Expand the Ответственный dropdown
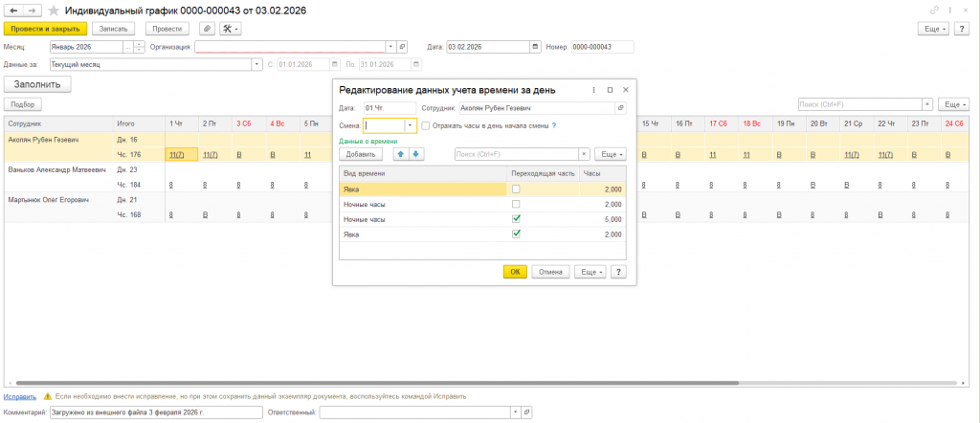 coord(516,412)
